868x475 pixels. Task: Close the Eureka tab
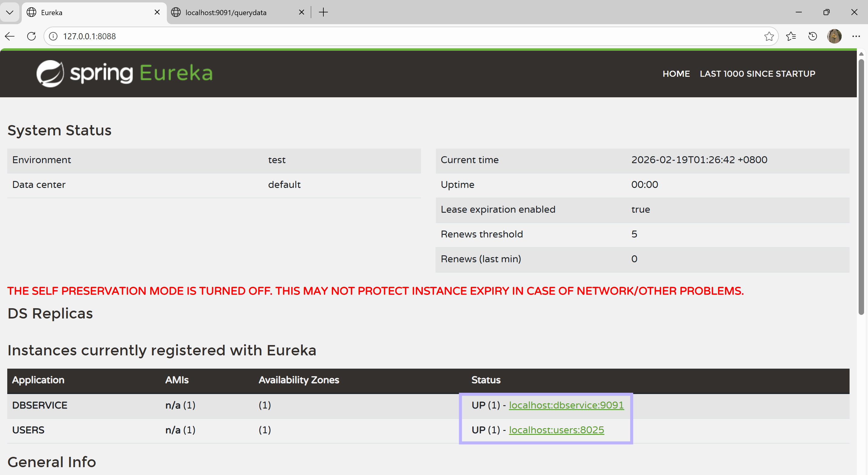[x=157, y=12]
